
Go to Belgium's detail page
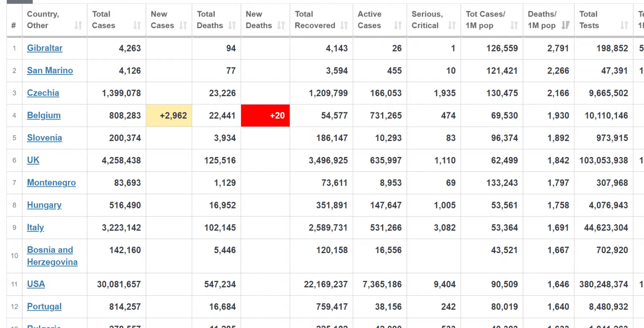(x=44, y=116)
